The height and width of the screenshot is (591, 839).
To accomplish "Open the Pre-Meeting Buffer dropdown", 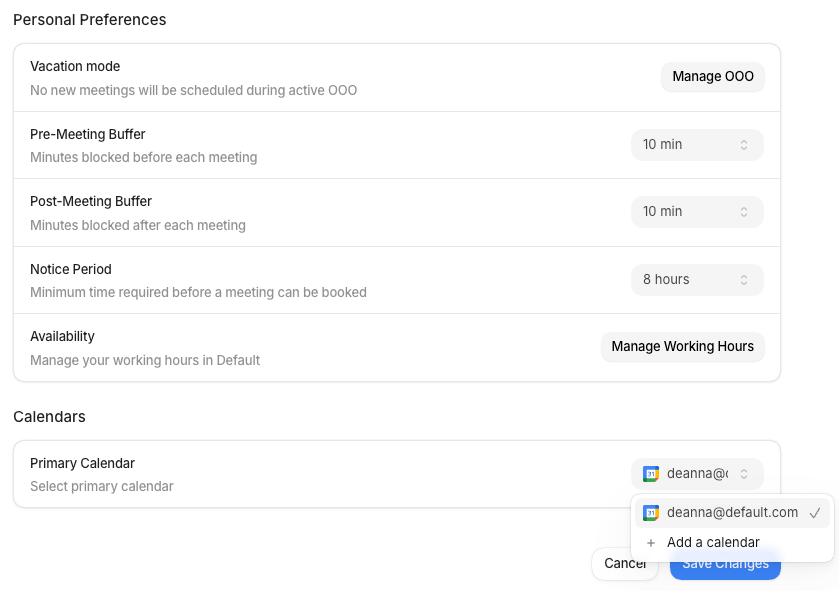I will coord(697,144).
